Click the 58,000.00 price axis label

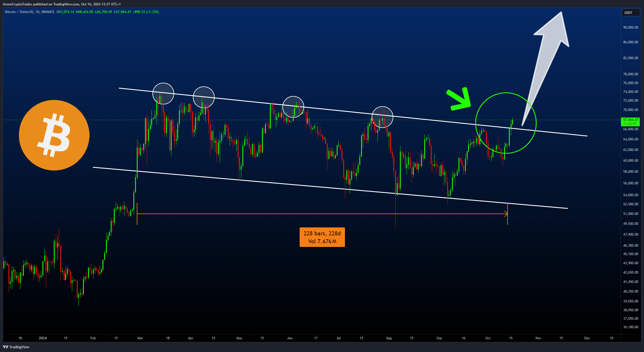point(631,172)
